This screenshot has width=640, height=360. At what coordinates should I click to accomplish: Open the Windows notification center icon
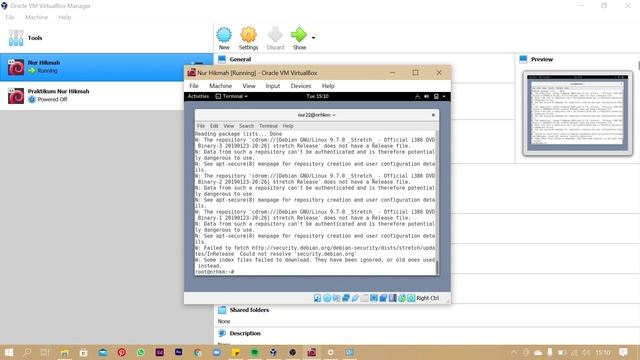[623, 352]
